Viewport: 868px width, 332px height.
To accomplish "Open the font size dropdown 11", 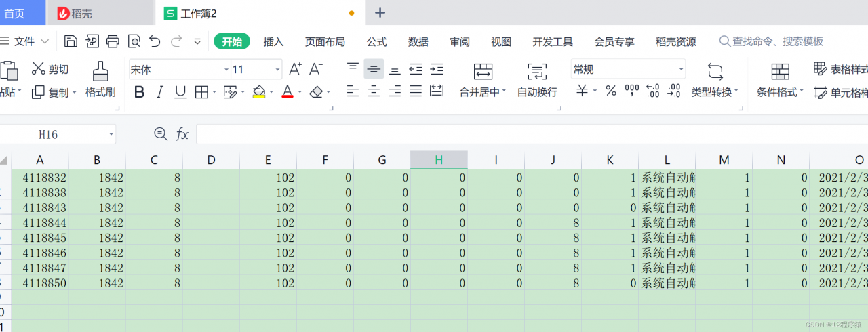I will [277, 69].
